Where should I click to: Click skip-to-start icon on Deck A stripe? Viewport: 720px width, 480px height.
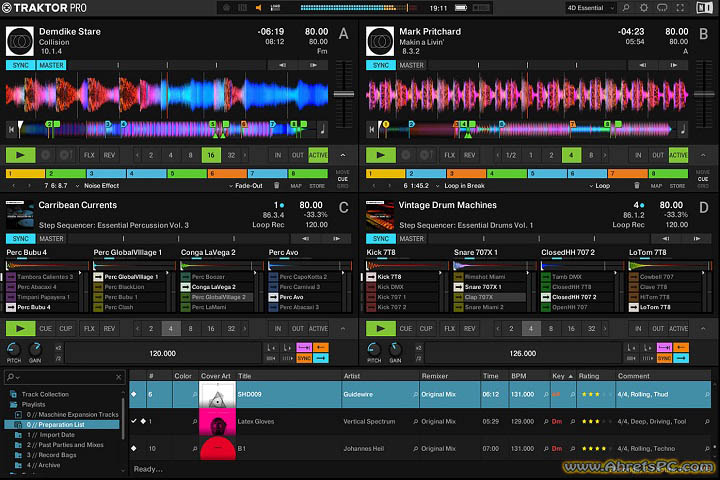[11, 130]
